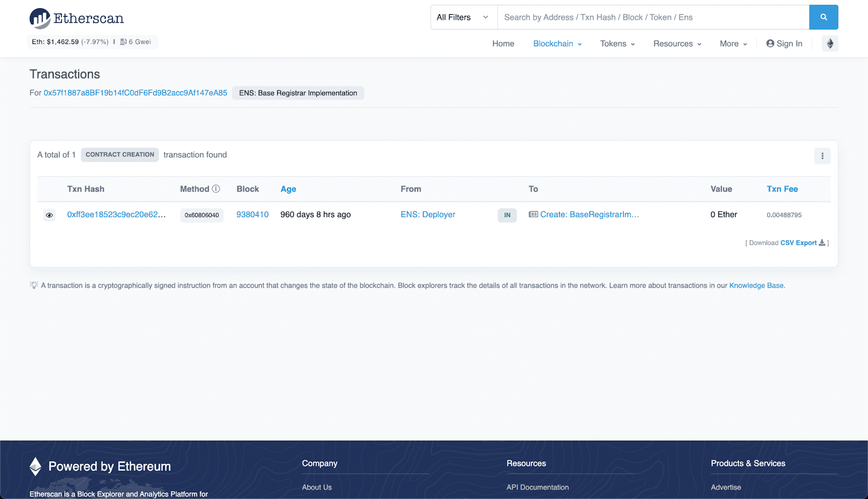Click the 960 days 8 hrs ago age
Screen dimensions: 868x499
316,214
